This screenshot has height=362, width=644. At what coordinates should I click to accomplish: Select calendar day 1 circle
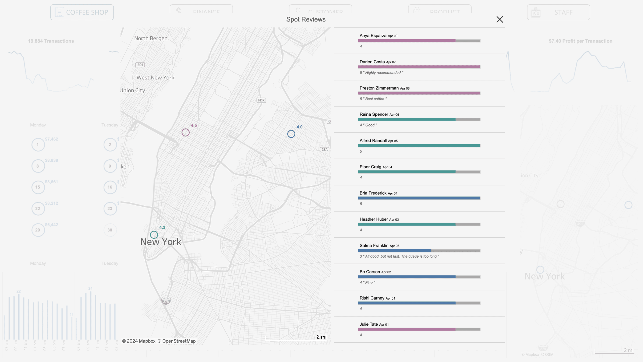tap(38, 145)
